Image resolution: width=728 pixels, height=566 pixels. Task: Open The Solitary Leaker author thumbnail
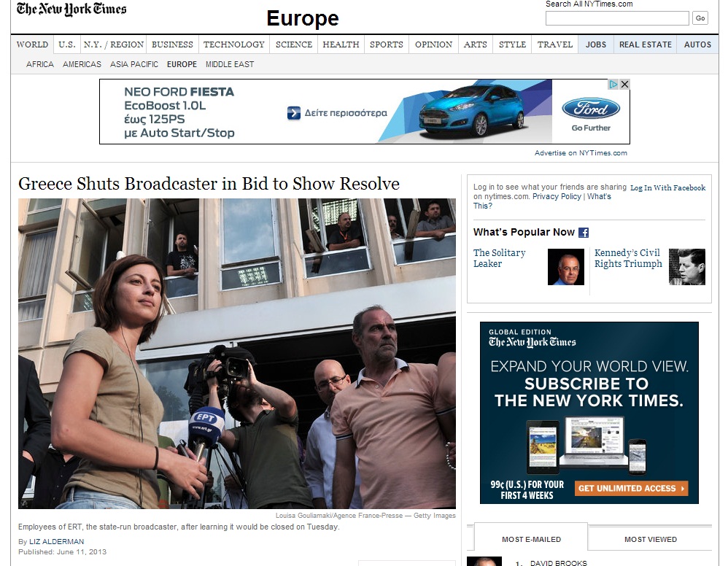click(x=566, y=267)
